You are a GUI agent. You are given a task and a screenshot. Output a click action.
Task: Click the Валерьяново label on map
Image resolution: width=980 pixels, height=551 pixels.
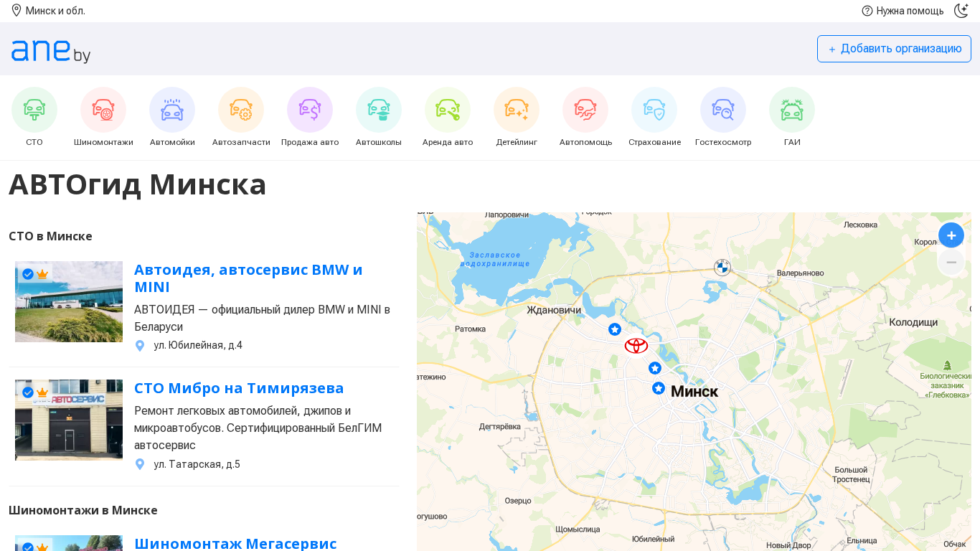tap(801, 273)
